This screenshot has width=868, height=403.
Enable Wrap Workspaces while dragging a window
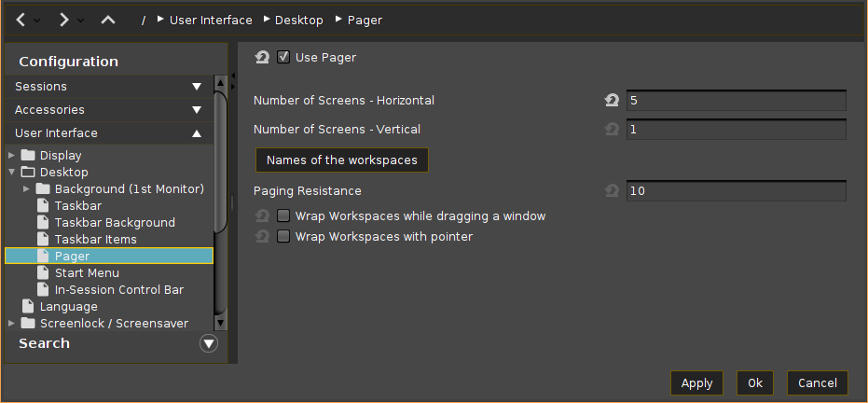283,216
